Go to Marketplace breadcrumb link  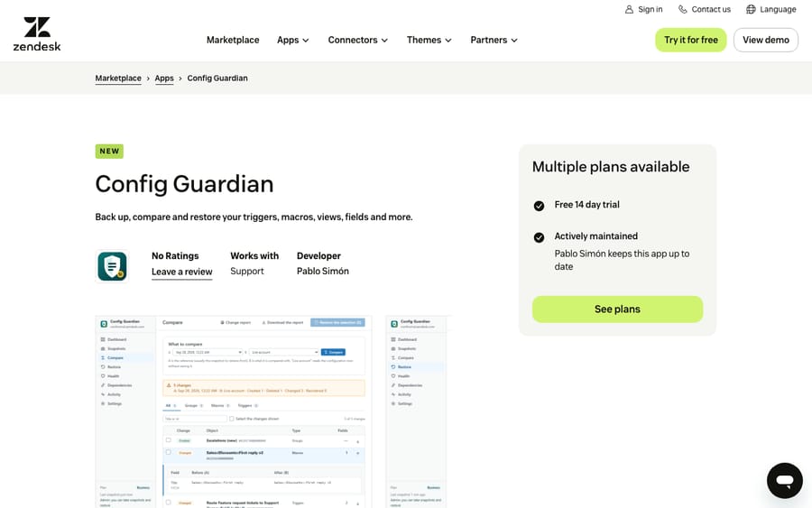(x=118, y=79)
